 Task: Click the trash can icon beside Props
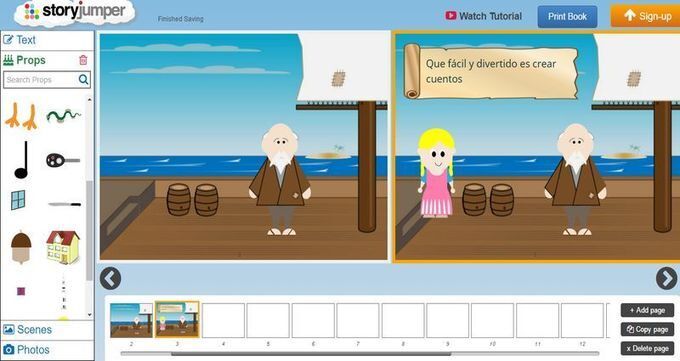(x=83, y=60)
